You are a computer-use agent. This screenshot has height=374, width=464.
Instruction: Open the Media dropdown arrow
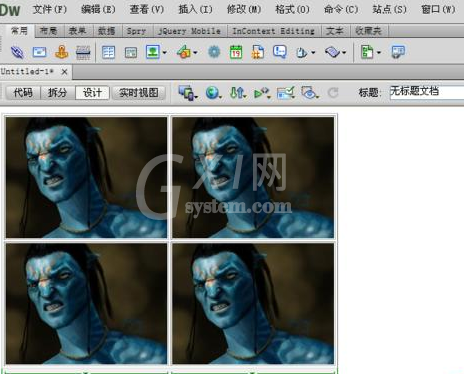click(x=195, y=52)
